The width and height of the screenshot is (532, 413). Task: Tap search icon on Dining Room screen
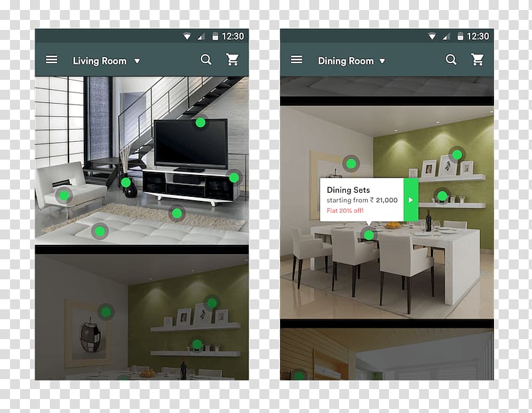point(451,60)
